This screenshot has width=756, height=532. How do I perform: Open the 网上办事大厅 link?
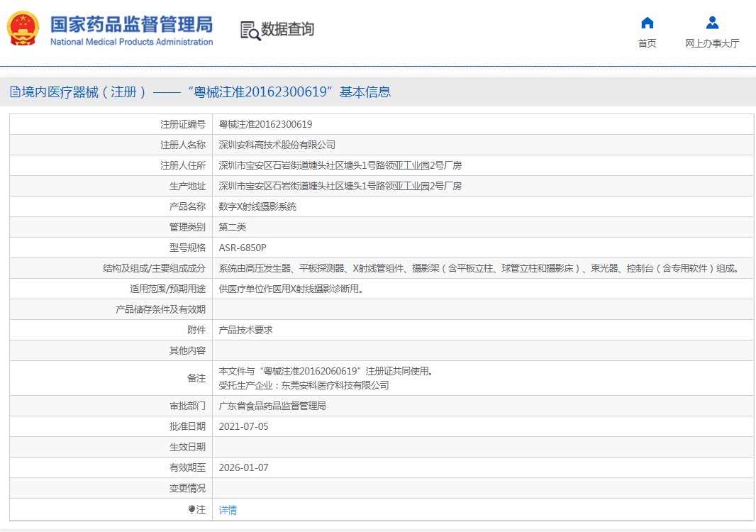click(712, 43)
